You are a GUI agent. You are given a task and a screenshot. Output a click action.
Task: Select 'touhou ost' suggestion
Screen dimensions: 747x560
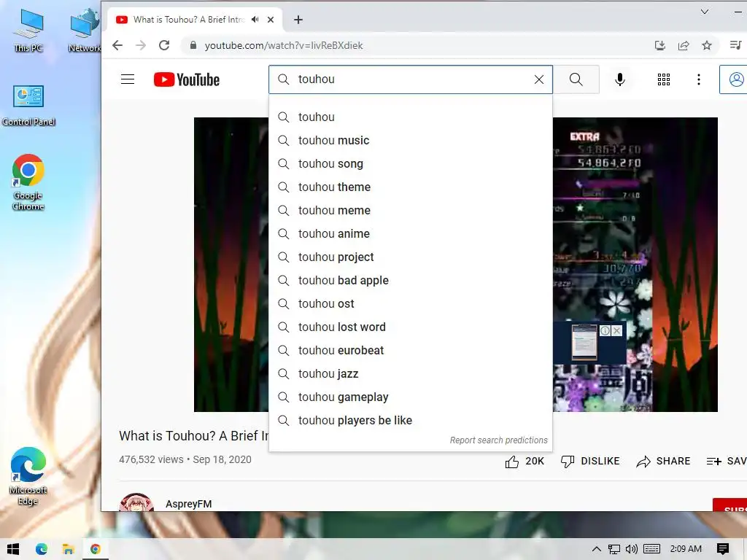(411, 303)
